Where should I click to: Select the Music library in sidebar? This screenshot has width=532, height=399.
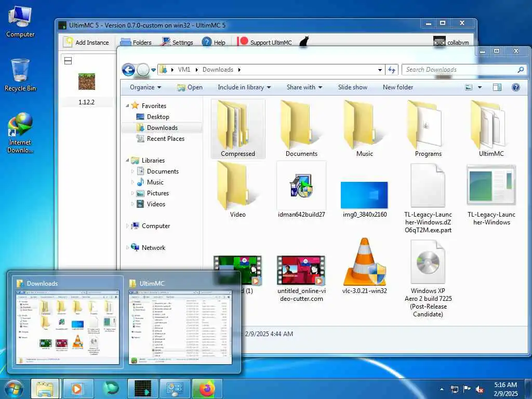(155, 182)
